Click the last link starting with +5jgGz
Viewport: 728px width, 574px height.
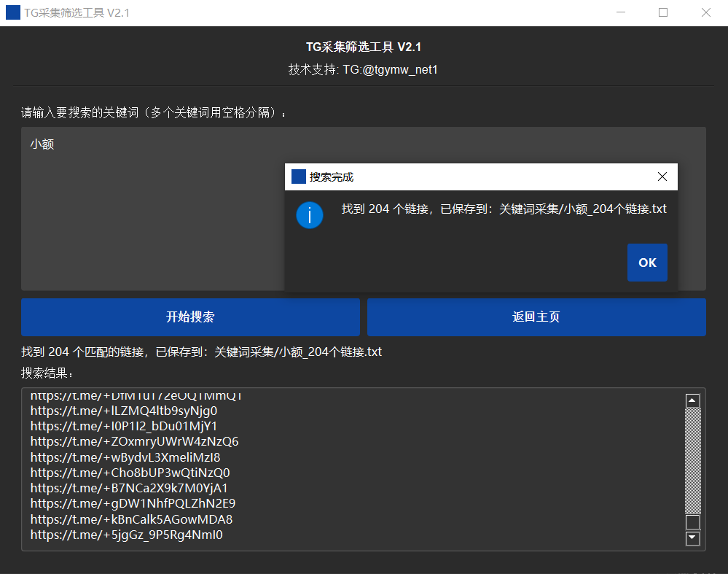[x=126, y=535]
